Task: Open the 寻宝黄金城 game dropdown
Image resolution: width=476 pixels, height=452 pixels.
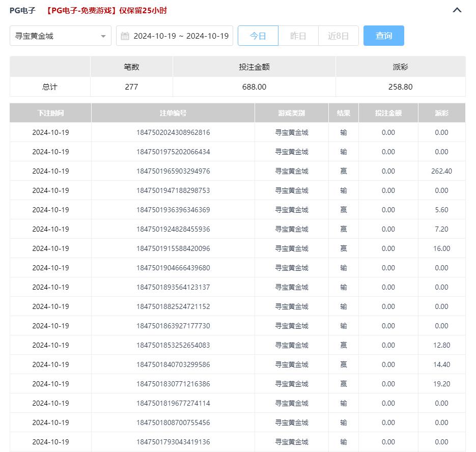Action: coord(56,36)
